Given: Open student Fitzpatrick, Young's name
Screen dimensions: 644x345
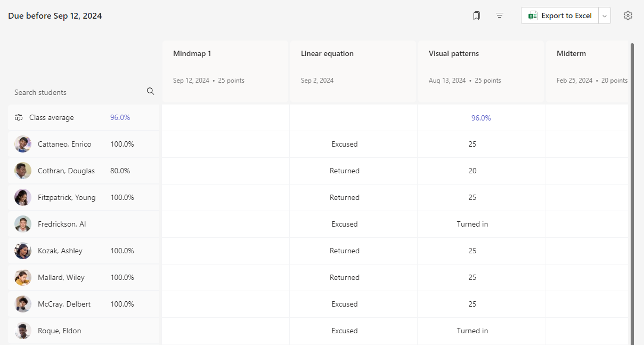Looking at the screenshot, I should pos(67,197).
